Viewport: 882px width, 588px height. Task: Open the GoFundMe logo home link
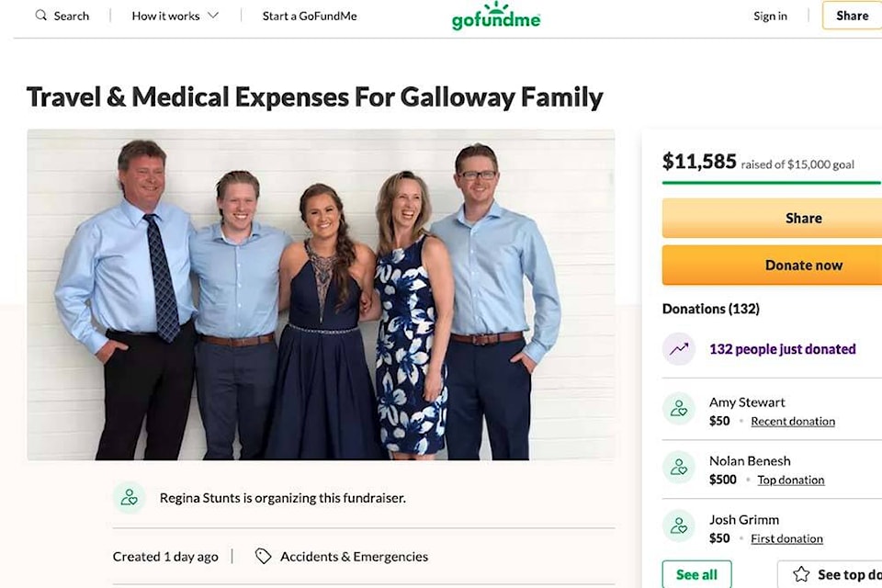(495, 16)
